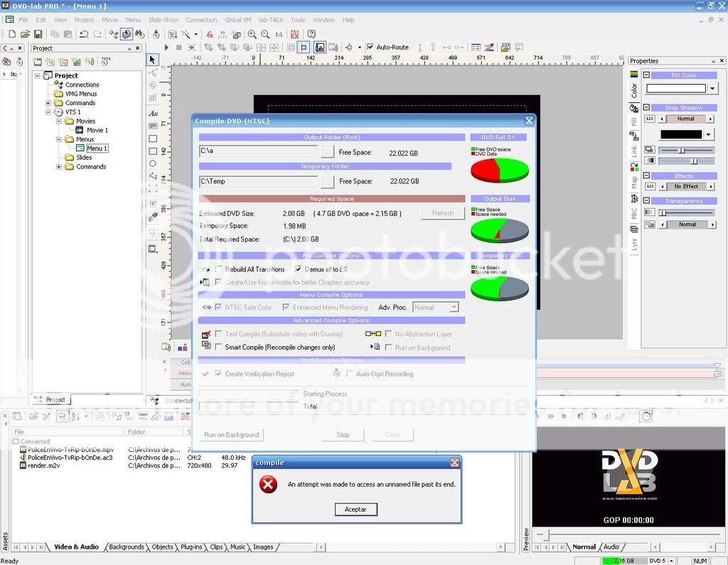Select 'Menu 1' in the Project tree
The height and width of the screenshot is (565, 728).
(97, 148)
